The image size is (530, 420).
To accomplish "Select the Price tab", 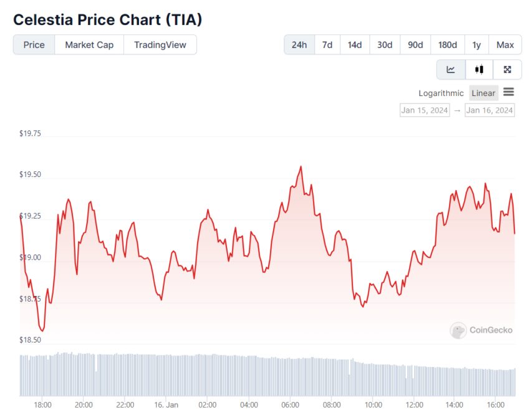I will pos(34,45).
